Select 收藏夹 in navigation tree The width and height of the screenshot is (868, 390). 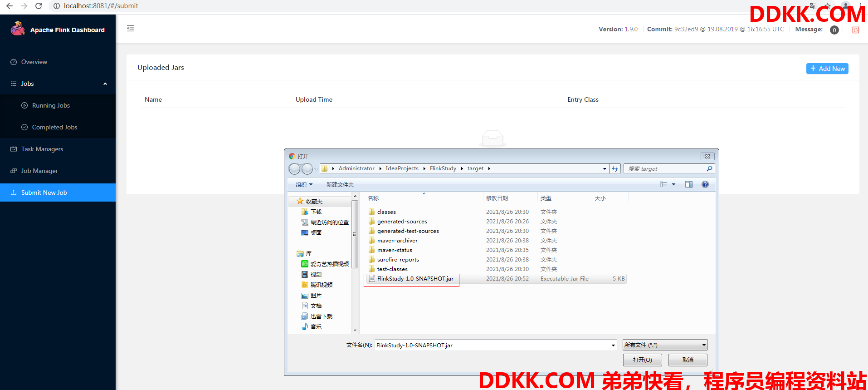pos(314,201)
